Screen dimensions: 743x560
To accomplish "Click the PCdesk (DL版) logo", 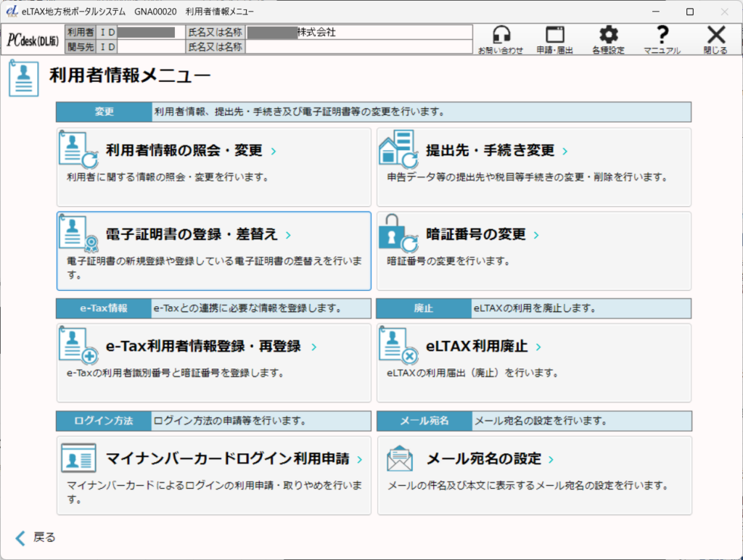I will [33, 40].
